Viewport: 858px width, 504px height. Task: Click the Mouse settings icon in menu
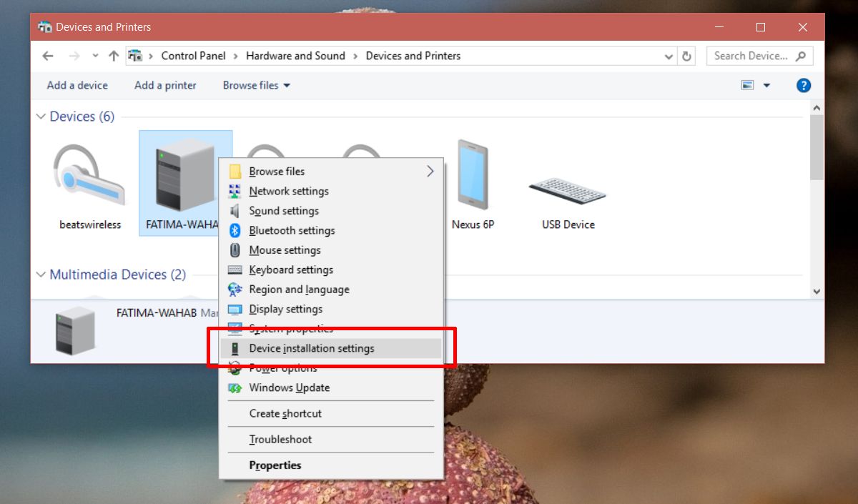[235, 250]
